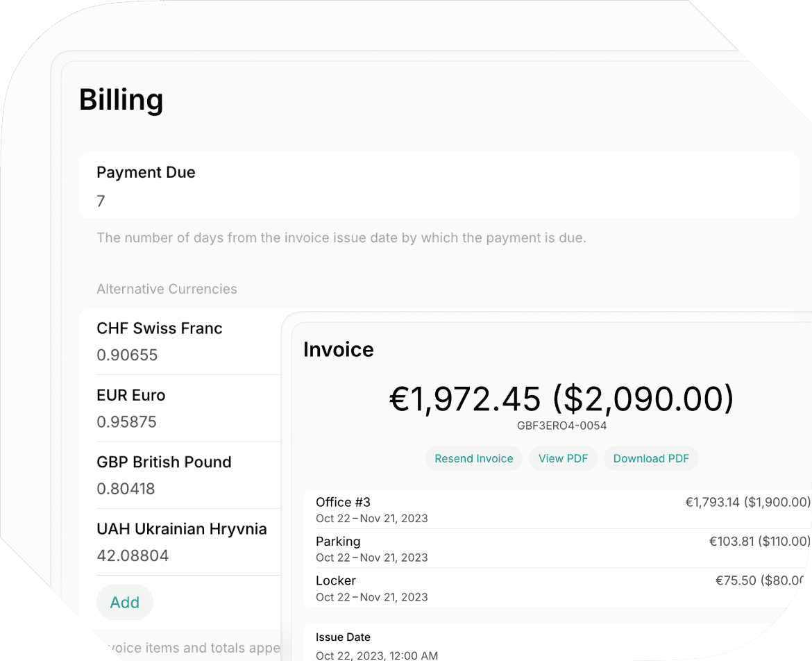Screen dimensions: 812x661
Task: Click the Office #3 amount €1,793.14
Action: tap(747, 502)
